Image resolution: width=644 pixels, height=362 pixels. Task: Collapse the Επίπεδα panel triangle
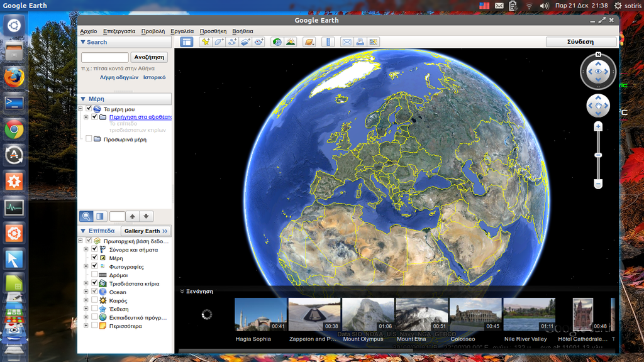pyautogui.click(x=83, y=231)
